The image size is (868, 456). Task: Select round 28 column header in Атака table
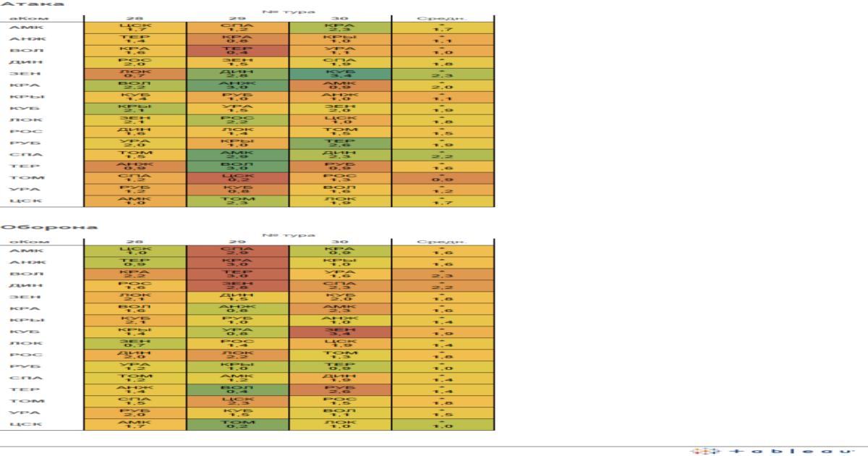click(x=135, y=17)
